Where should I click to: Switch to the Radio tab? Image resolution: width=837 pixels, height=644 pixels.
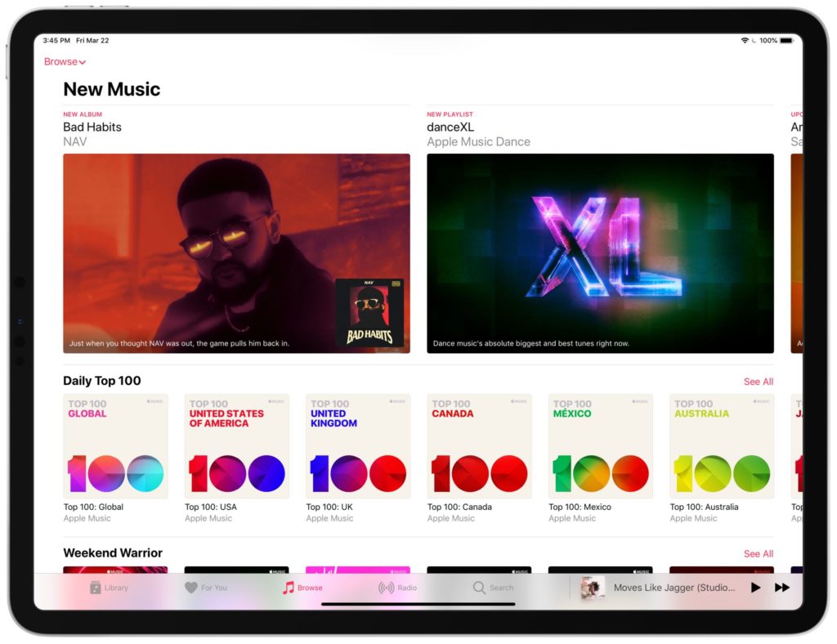399,587
